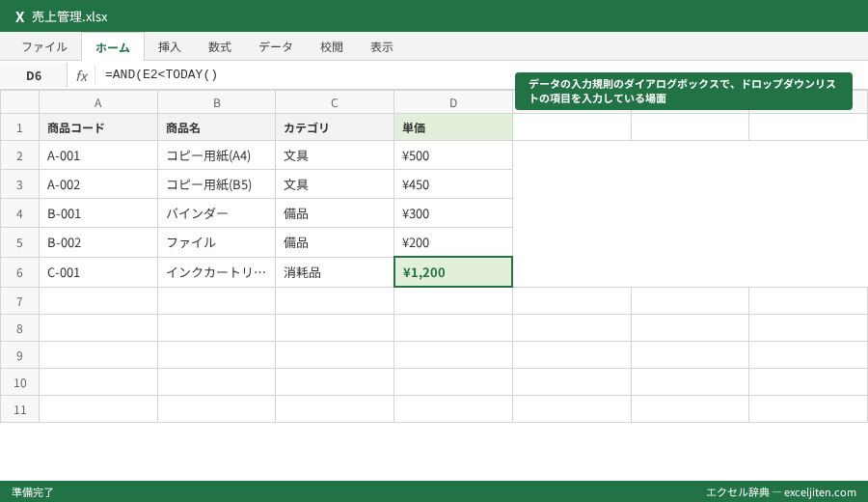Select column B header
This screenshot has height=502, width=868.
(x=216, y=102)
